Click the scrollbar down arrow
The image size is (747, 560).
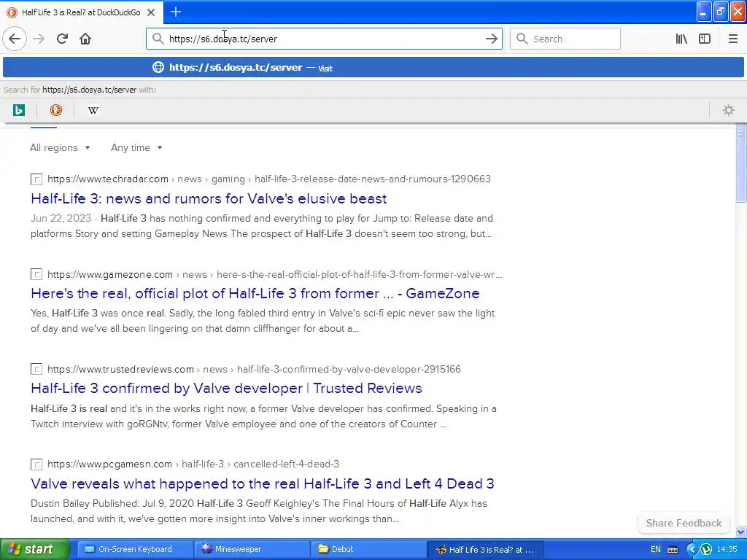(x=740, y=532)
